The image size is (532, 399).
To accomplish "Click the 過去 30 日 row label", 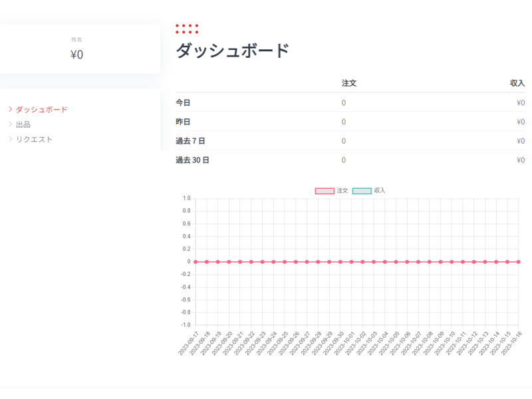I will (192, 160).
